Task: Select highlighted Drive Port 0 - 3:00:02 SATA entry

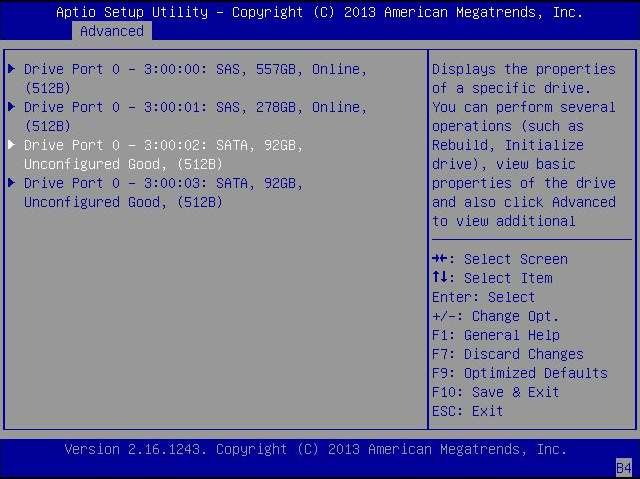Action: 163,155
